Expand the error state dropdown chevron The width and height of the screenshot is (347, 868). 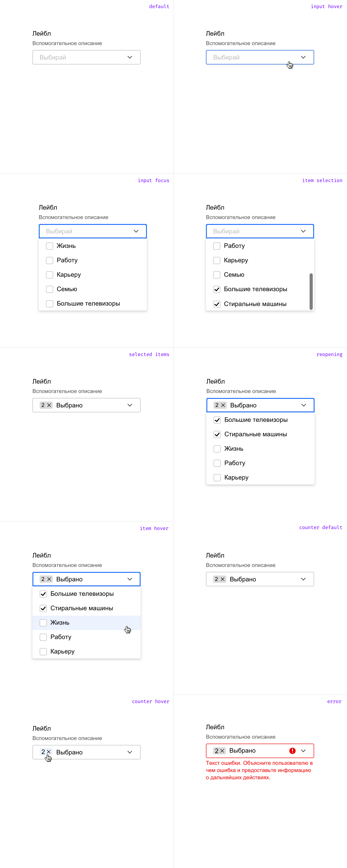(303, 750)
